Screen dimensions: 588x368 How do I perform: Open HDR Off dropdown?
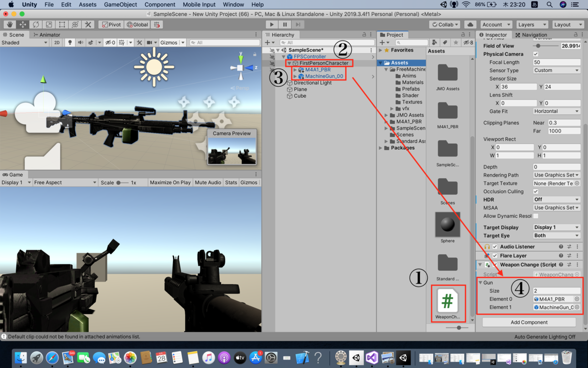557,200
